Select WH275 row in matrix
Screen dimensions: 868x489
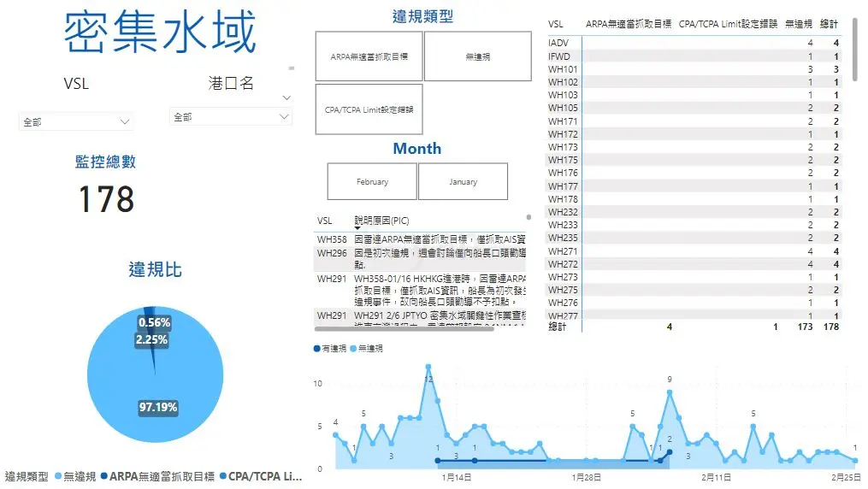(x=694, y=290)
